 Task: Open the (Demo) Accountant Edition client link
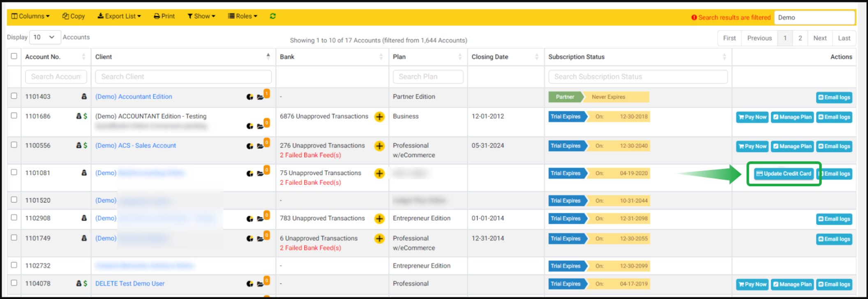[x=134, y=97]
